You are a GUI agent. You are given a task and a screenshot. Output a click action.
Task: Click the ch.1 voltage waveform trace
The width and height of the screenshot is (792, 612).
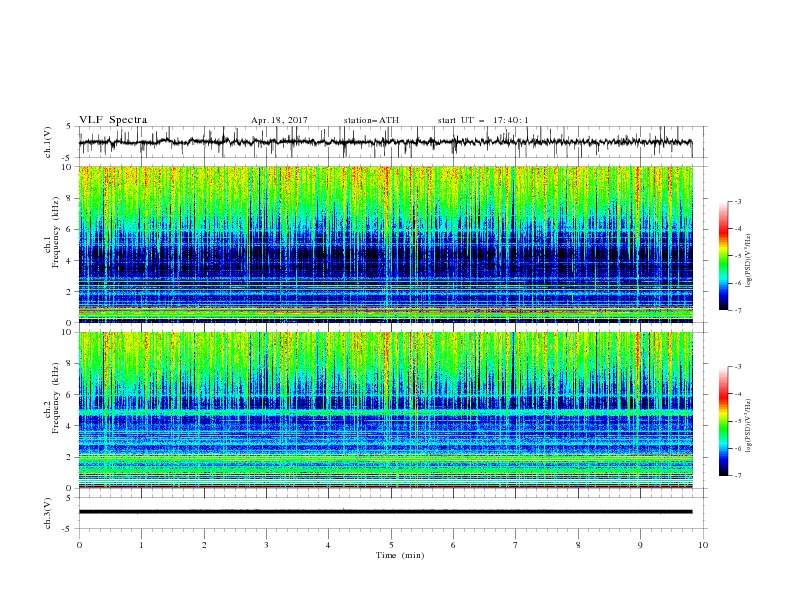[385, 142]
